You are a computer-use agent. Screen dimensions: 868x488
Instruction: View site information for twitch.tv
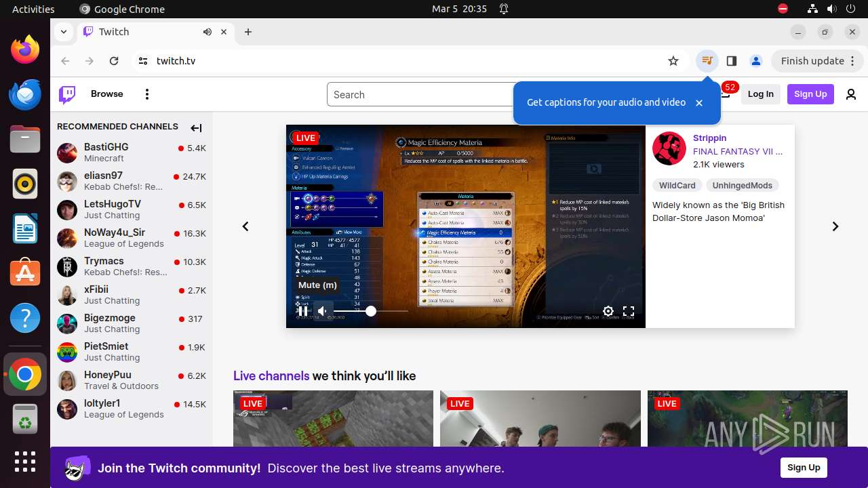(142, 61)
